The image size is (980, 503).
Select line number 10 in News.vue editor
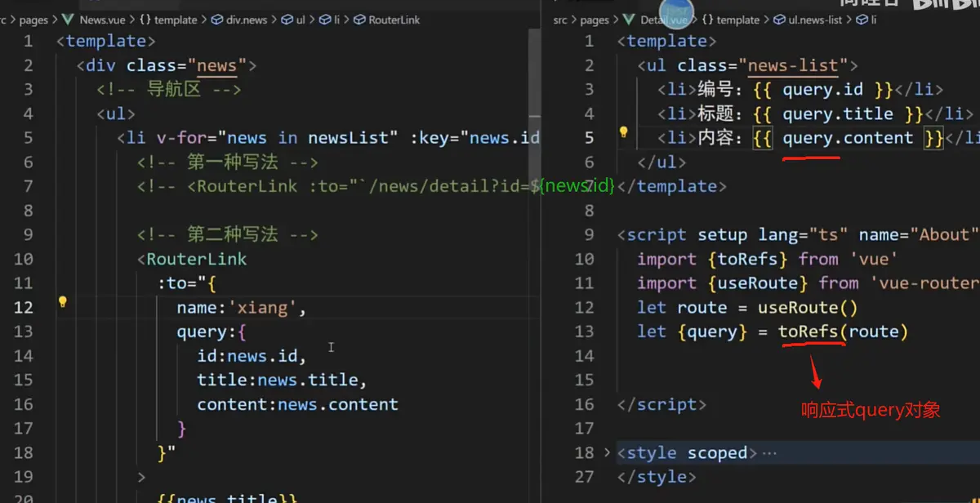coord(24,259)
